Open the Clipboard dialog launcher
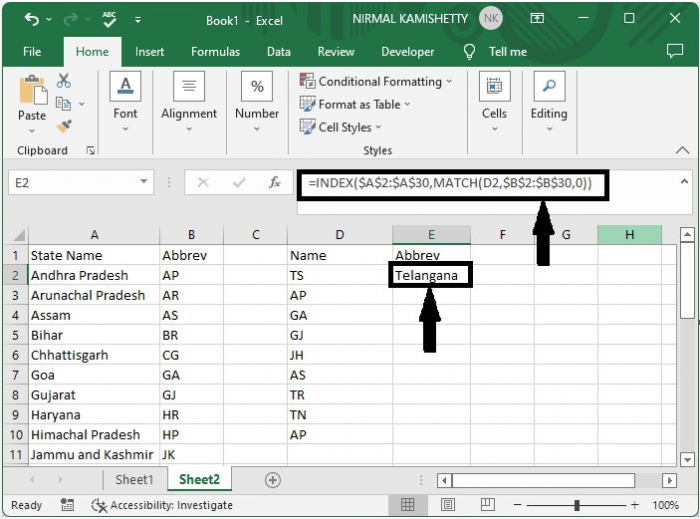 (x=91, y=151)
